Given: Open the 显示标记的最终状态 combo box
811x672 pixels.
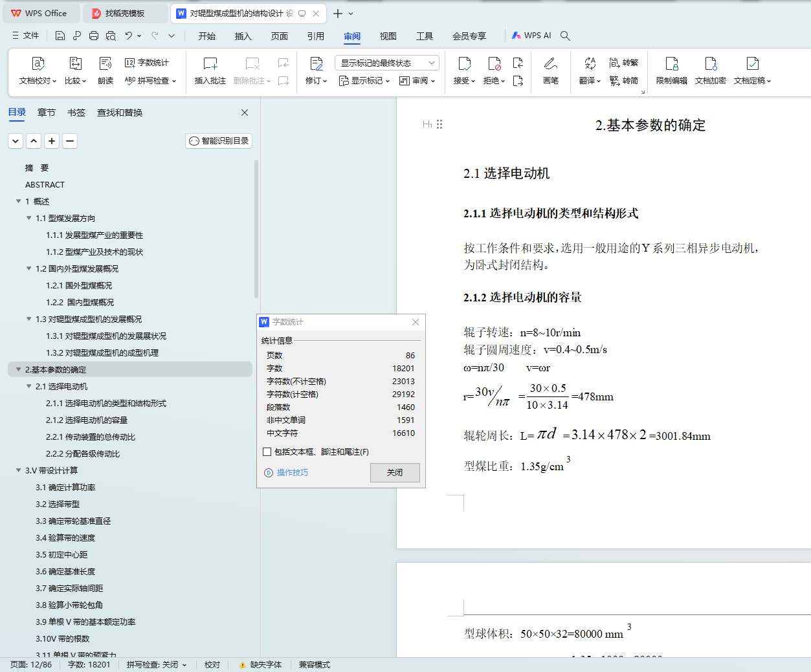Looking at the screenshot, I should pos(387,63).
